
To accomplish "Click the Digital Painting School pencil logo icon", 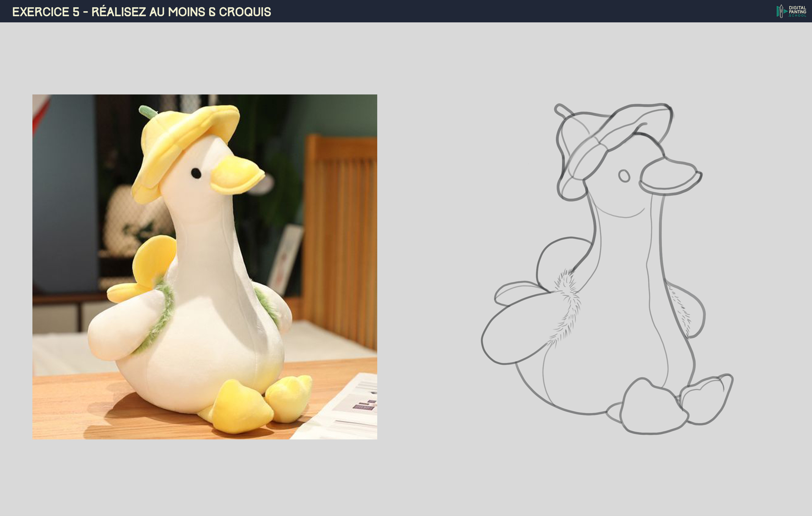I will pos(781,11).
